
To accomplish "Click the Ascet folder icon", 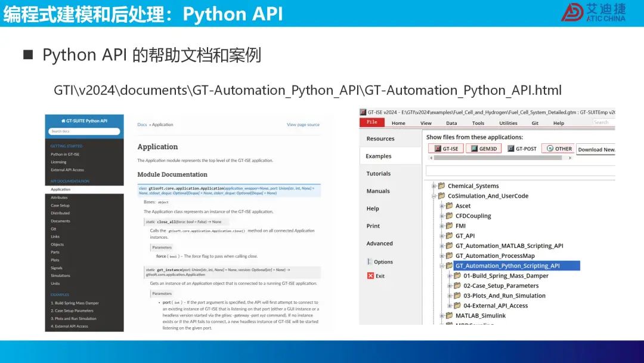I will point(450,205).
